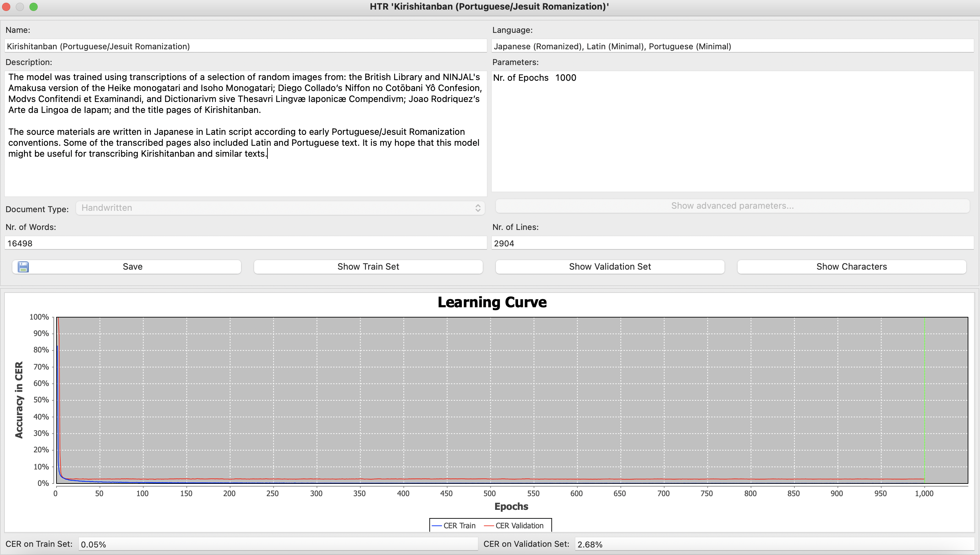
Task: Click the CER on Validation Set field
Action: (x=774, y=544)
